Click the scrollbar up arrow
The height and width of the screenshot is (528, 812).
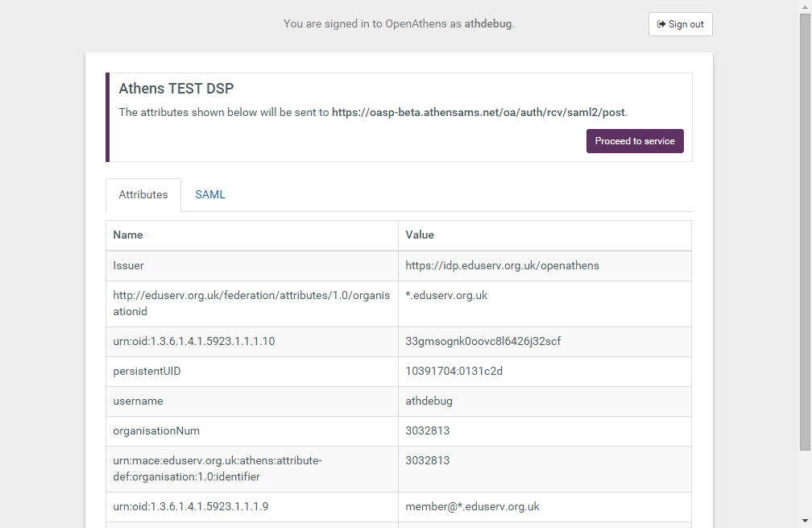coord(805,6)
